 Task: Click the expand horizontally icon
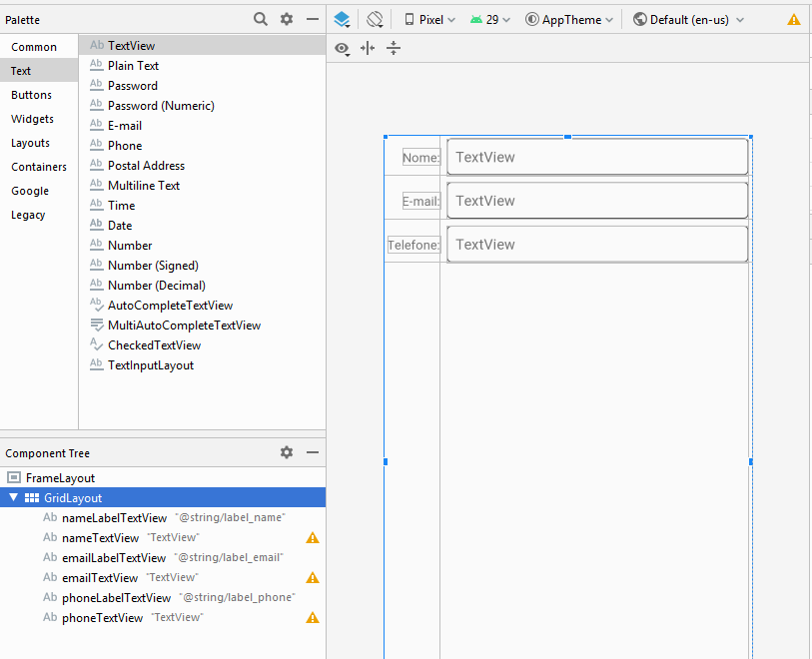(368, 48)
